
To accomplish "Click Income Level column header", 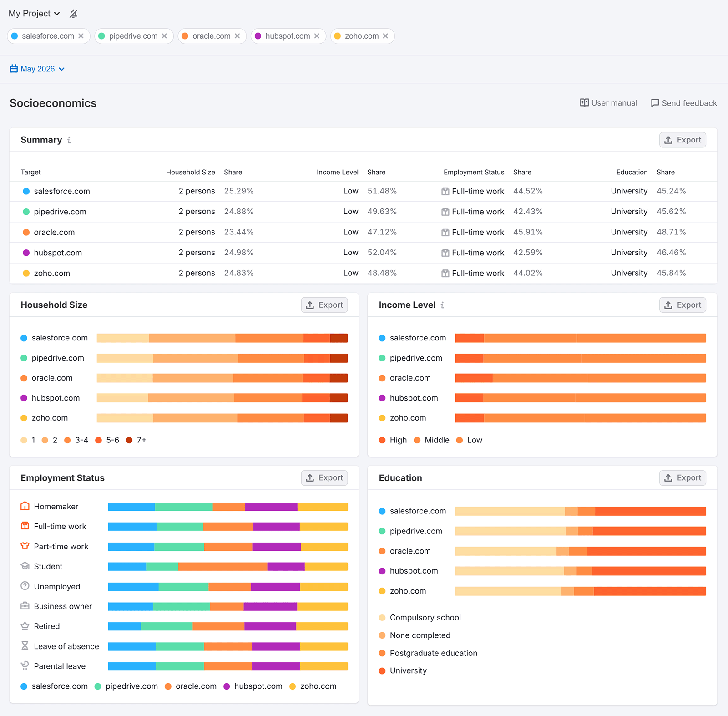I will 338,172.
